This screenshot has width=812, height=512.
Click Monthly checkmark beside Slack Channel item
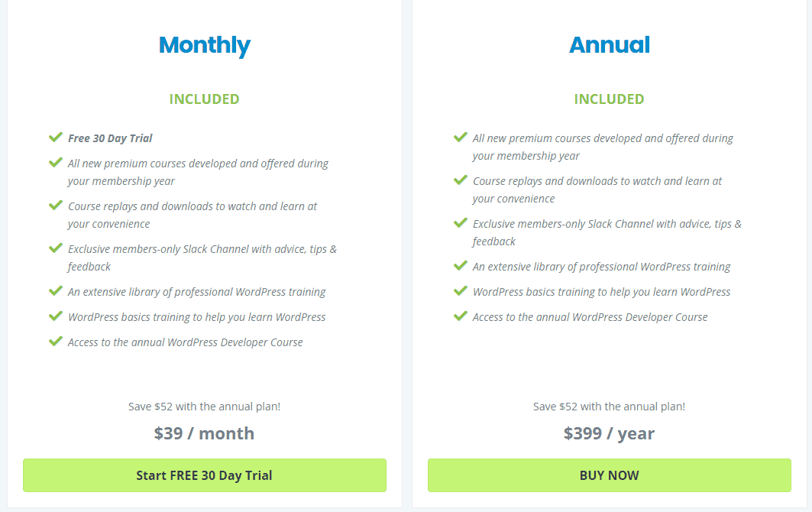point(56,248)
